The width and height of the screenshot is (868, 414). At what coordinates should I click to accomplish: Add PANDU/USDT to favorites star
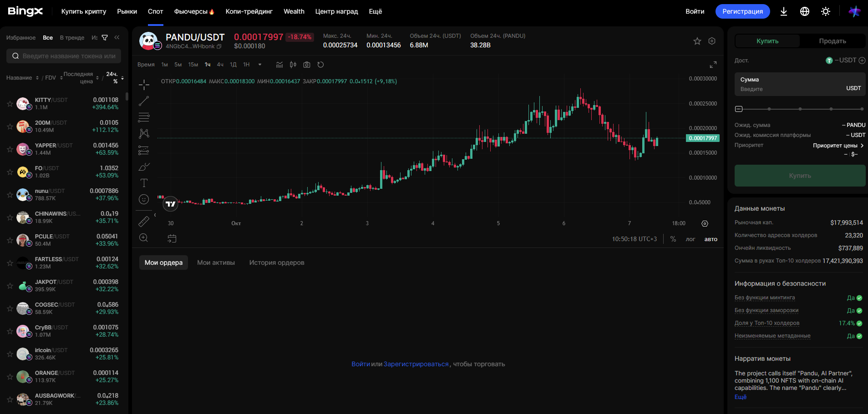[697, 41]
